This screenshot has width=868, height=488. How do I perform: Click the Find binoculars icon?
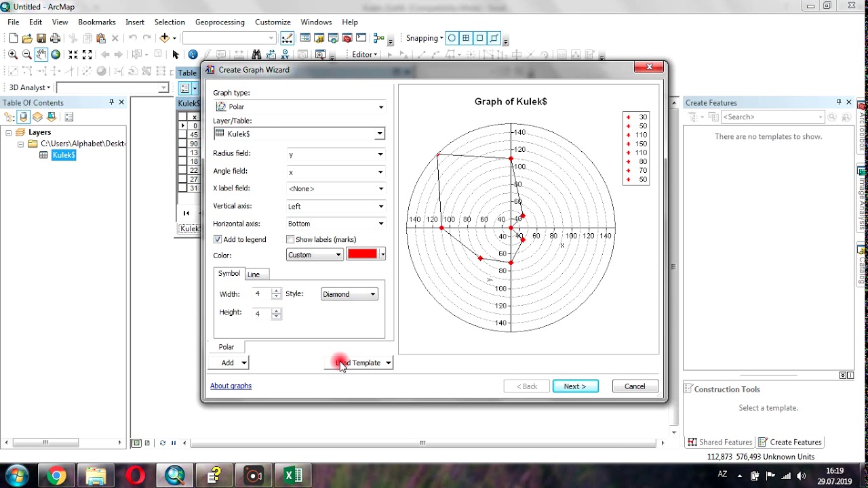(256, 54)
